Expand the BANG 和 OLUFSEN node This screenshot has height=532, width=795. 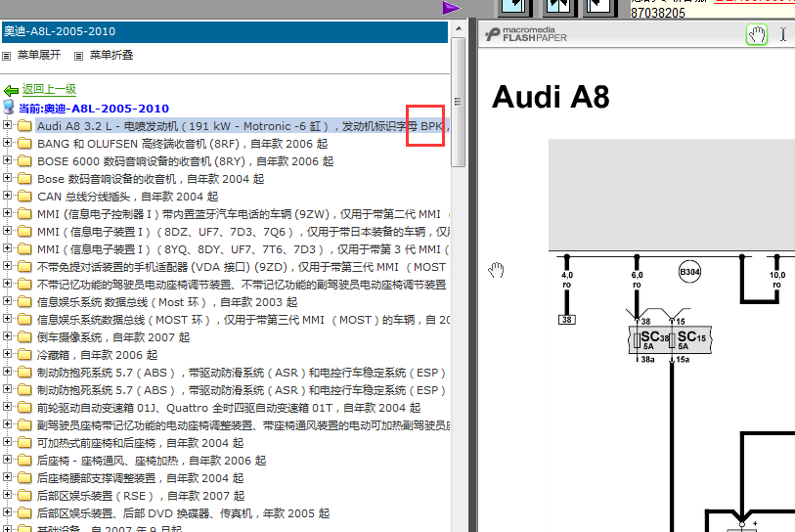coord(7,143)
